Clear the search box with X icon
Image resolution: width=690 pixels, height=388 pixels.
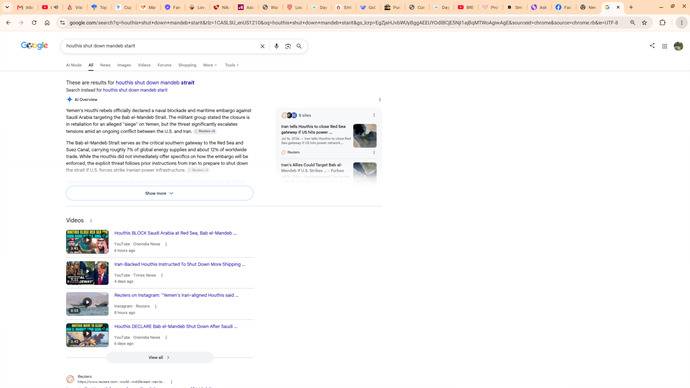pos(262,46)
